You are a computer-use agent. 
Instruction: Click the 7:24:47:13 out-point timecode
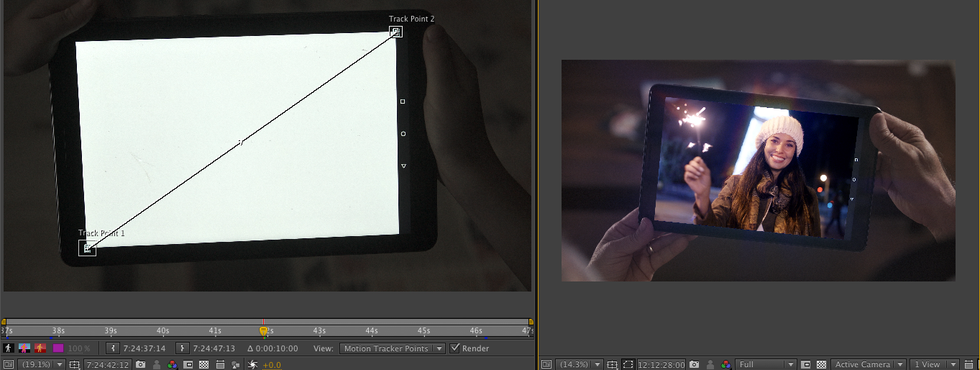point(214,349)
